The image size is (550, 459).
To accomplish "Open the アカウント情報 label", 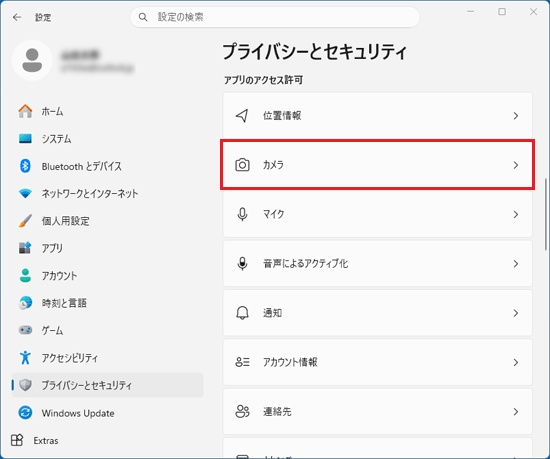I will pyautogui.click(x=290, y=362).
